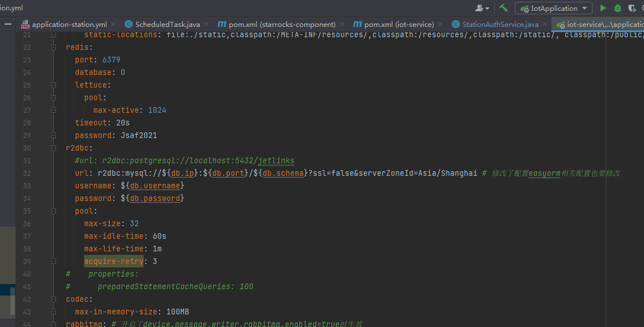Close the application-station.yml tab
Viewport: 644px width, 327px height.
113,24
